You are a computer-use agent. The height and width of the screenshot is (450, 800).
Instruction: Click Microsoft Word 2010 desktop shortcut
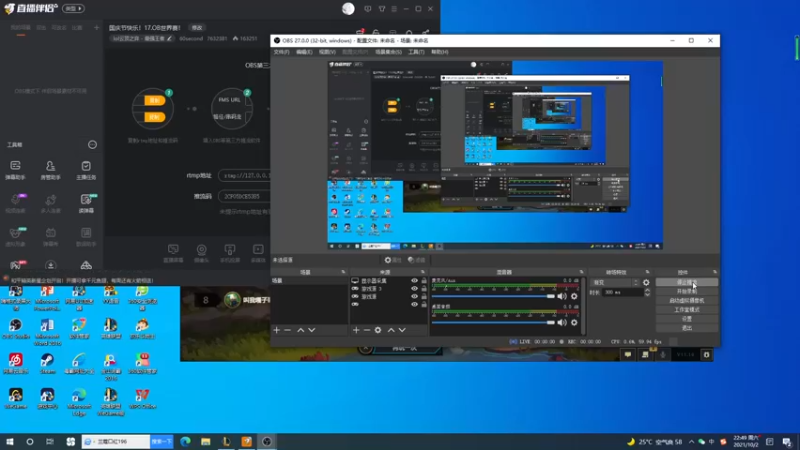click(x=47, y=332)
